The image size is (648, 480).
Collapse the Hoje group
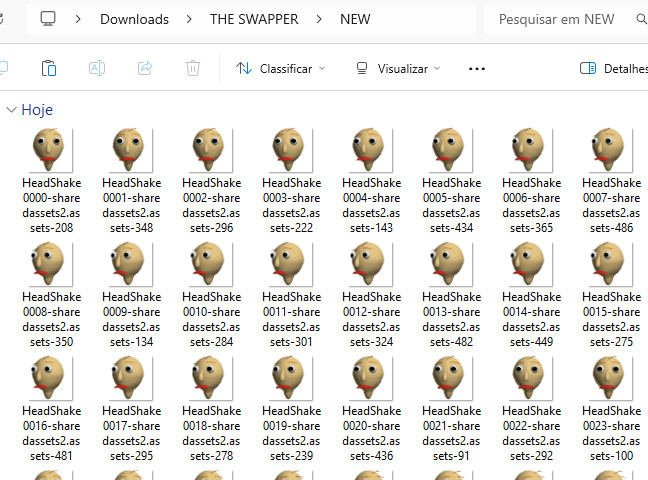11,110
